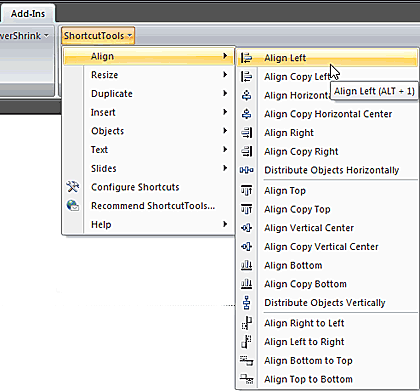420x391 pixels.
Task: Choose Align Top to Bottom label
Action: 308,379
